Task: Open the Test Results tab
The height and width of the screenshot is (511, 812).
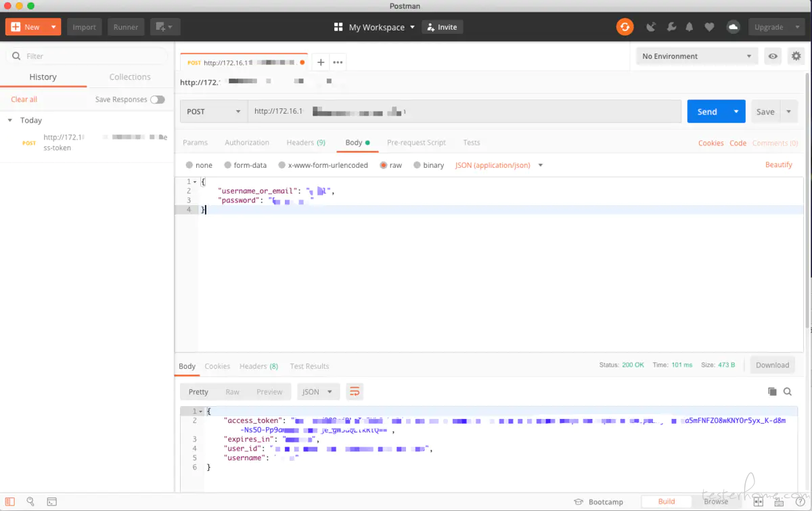Action: 309,366
